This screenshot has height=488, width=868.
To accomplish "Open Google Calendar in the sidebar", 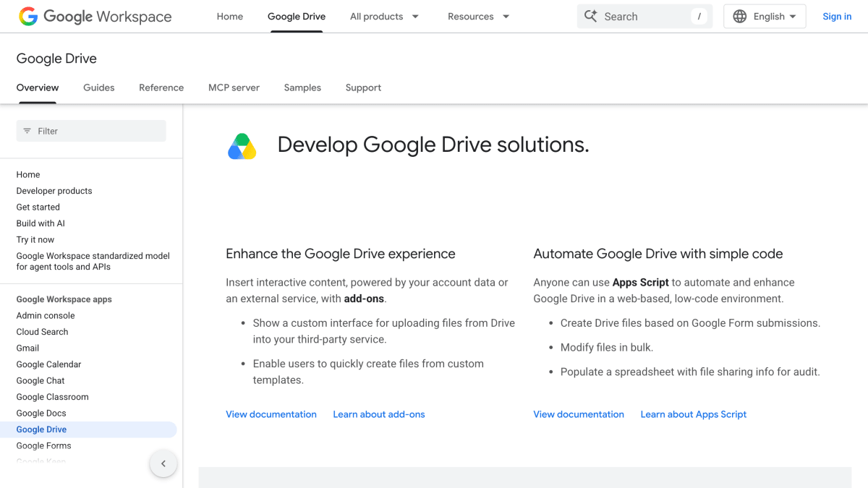I will [x=48, y=364].
